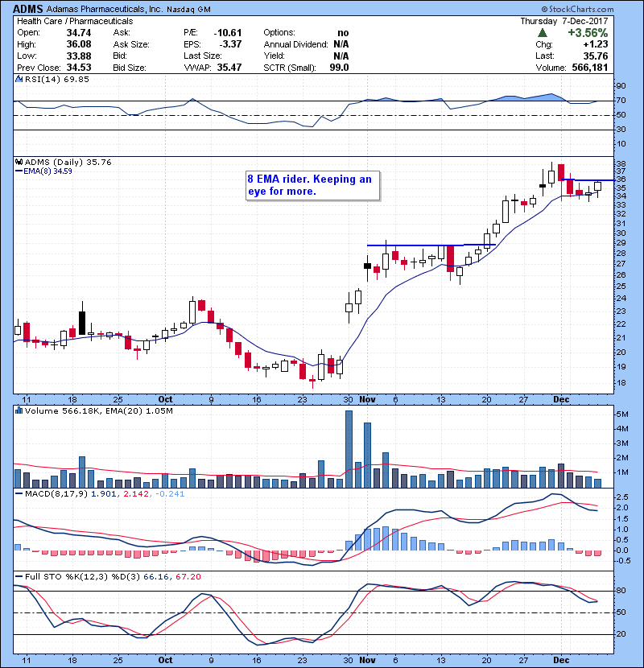Click the EMA(8) 34.59 legend text
644x668 pixels.
coord(47,171)
